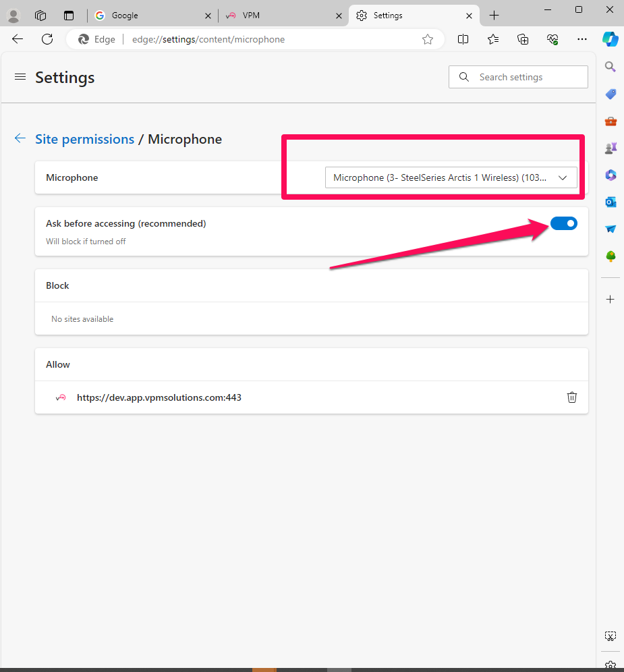Open the Games panel in the sidebar
This screenshot has height=672, width=624.
[611, 148]
